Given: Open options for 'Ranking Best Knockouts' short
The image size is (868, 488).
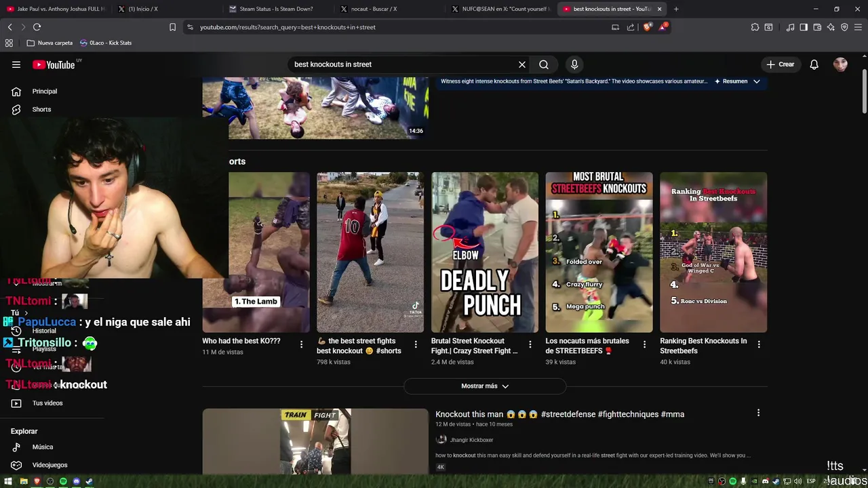Looking at the screenshot, I should pos(759,344).
